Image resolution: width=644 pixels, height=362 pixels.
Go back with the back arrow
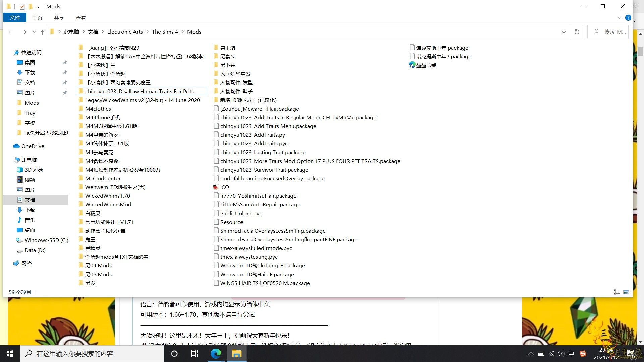[11, 32]
